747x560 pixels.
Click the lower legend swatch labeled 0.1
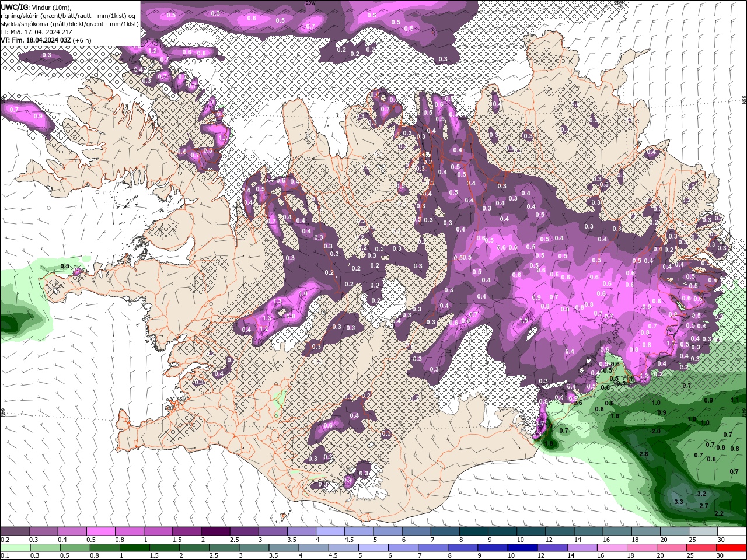pyautogui.click(x=15, y=548)
